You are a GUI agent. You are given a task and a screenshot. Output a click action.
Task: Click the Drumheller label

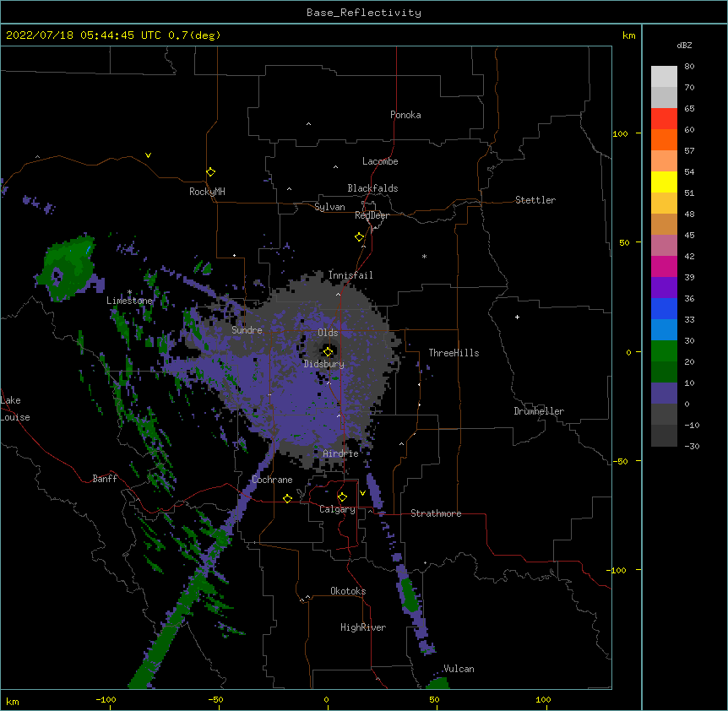(539, 411)
